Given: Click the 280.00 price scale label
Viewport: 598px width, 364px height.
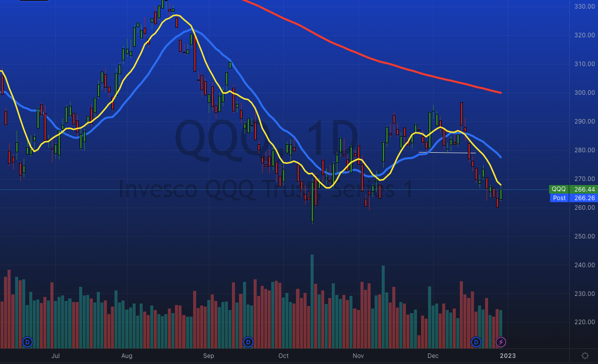Looking at the screenshot, I should click(x=585, y=150).
